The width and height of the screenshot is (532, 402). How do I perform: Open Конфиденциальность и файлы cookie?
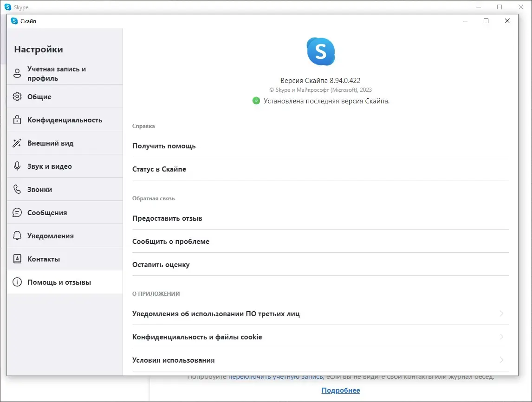pyautogui.click(x=320, y=337)
